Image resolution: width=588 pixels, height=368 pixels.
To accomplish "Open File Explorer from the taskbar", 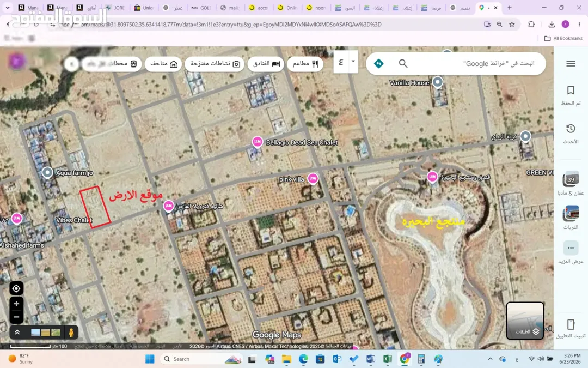I will click(286, 359).
